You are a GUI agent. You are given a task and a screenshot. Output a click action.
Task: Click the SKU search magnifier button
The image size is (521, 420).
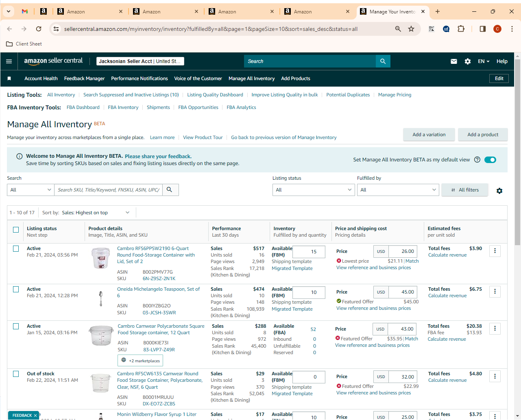point(170,190)
